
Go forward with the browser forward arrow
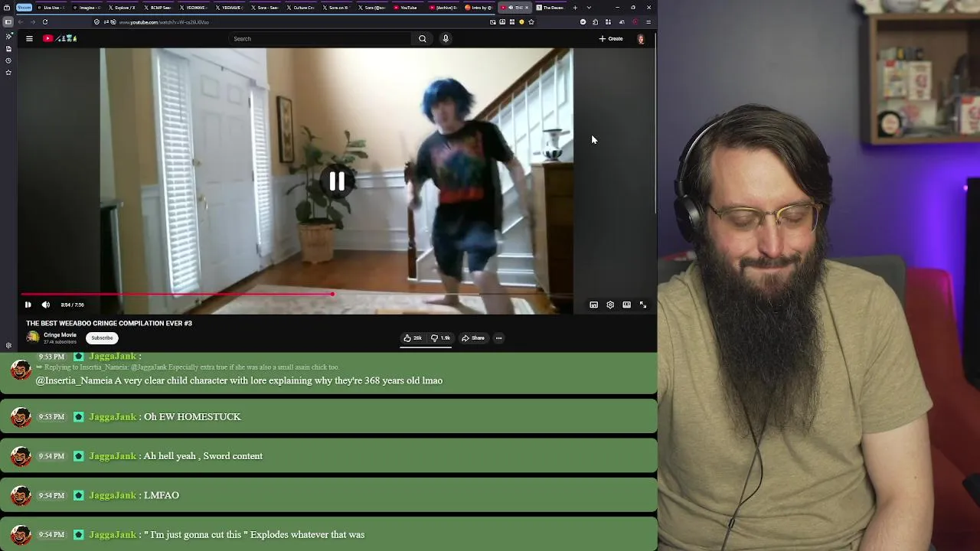coord(32,22)
